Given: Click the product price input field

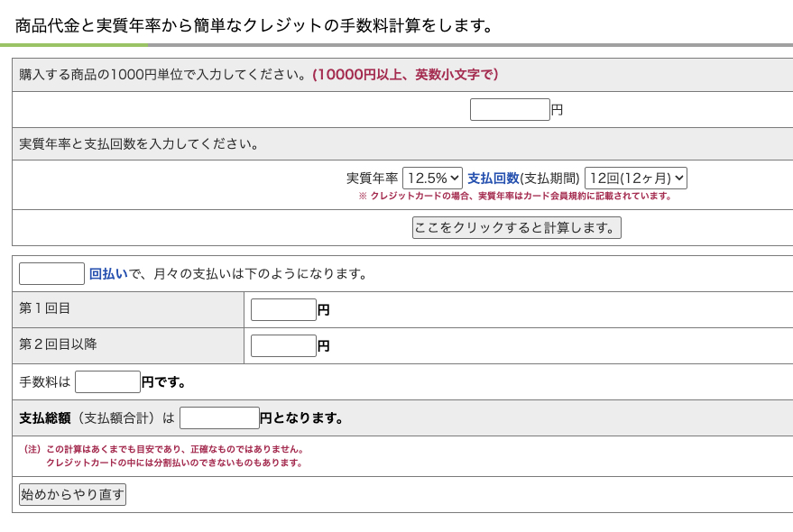Looking at the screenshot, I should pos(509,108).
